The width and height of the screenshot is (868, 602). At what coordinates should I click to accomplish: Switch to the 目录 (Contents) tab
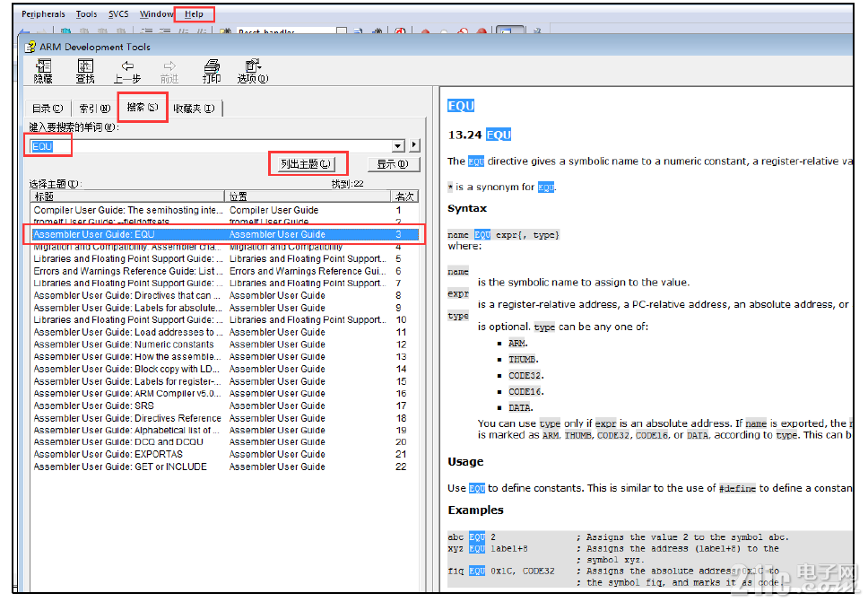click(x=48, y=109)
